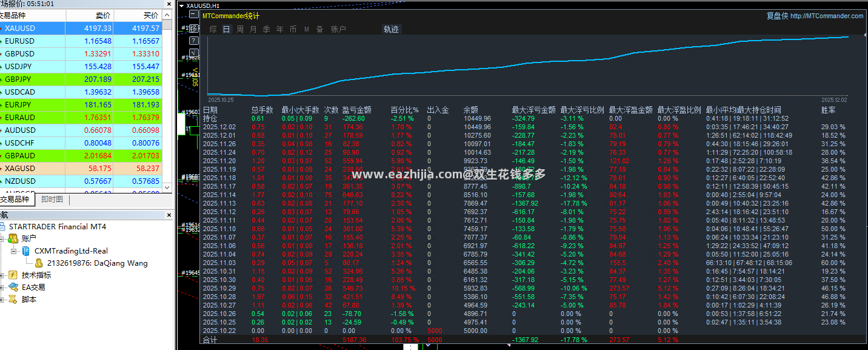The height and width of the screenshot is (350, 868).
Task: Expand the EA交易 tree node
Action: [1, 288]
